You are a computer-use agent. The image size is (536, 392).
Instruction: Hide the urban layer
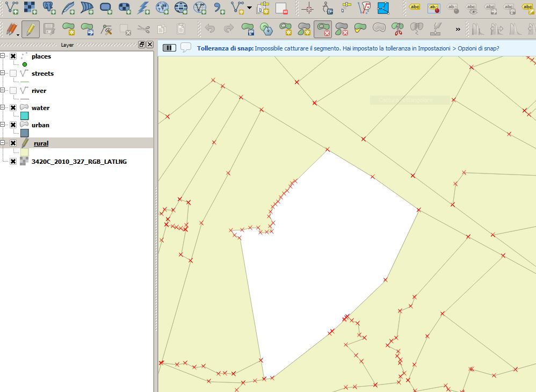13,125
